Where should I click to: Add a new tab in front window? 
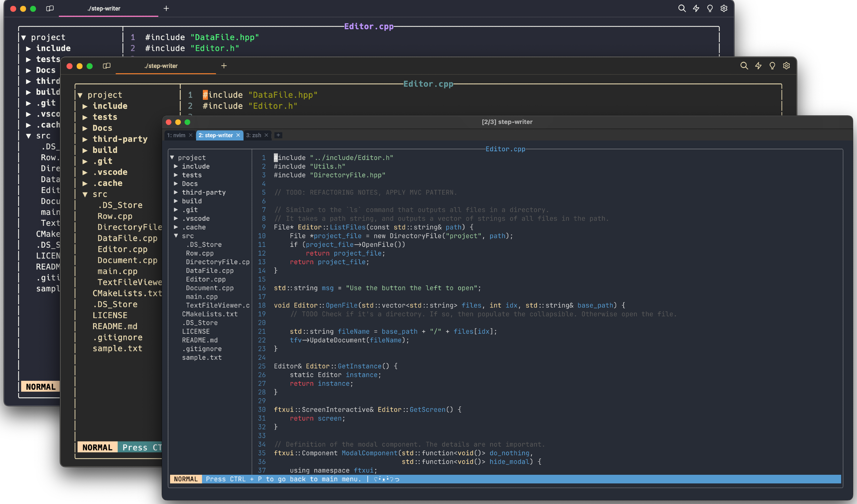278,135
